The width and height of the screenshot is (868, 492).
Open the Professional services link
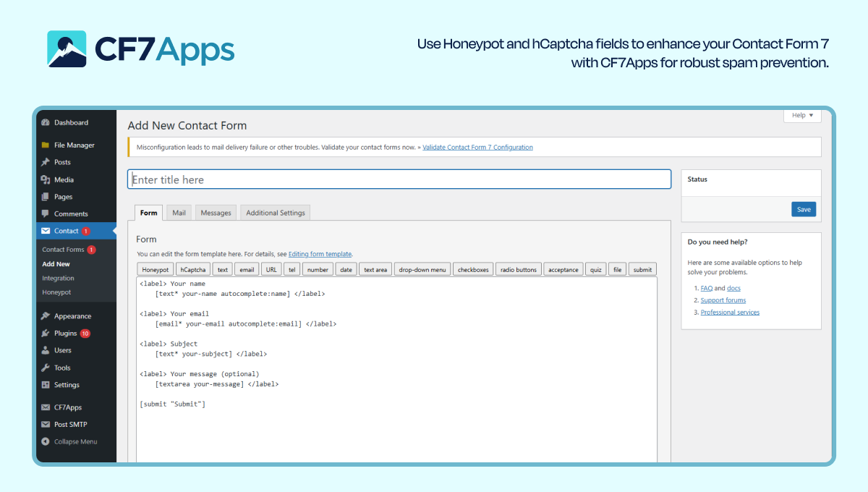click(730, 313)
